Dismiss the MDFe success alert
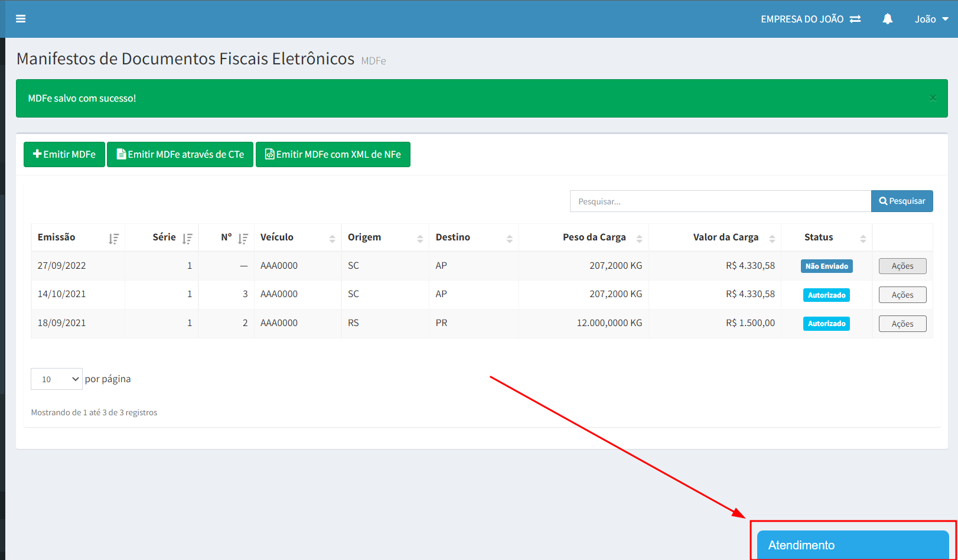This screenshot has width=958, height=560. [x=933, y=98]
